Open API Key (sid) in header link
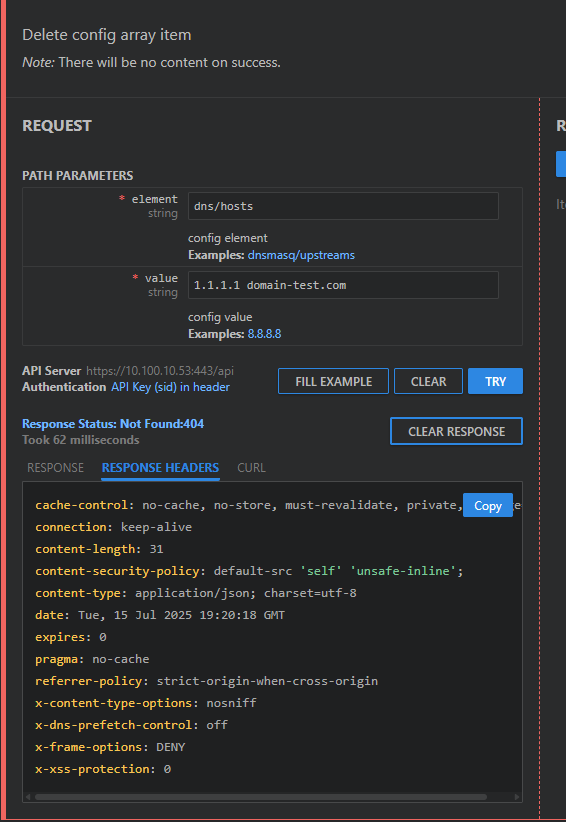This screenshot has height=822, width=566. point(170,387)
